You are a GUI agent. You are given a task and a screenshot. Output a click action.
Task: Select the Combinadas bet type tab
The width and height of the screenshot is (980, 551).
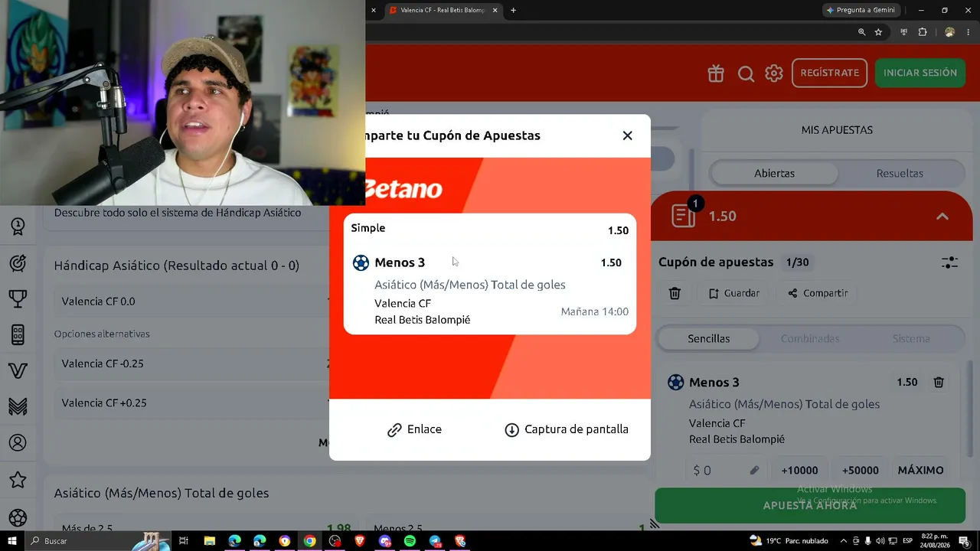810,338
